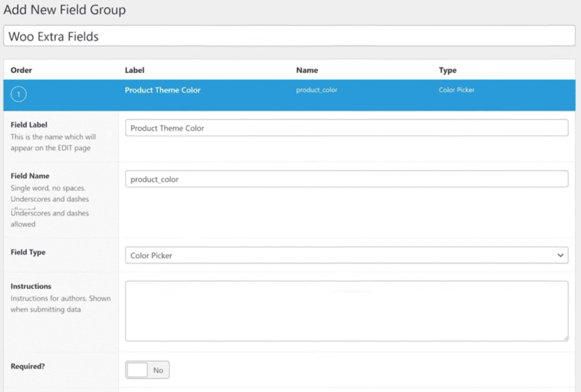The height and width of the screenshot is (392, 581).
Task: Click the order number 1 circle icon
Action: pyautogui.click(x=19, y=95)
